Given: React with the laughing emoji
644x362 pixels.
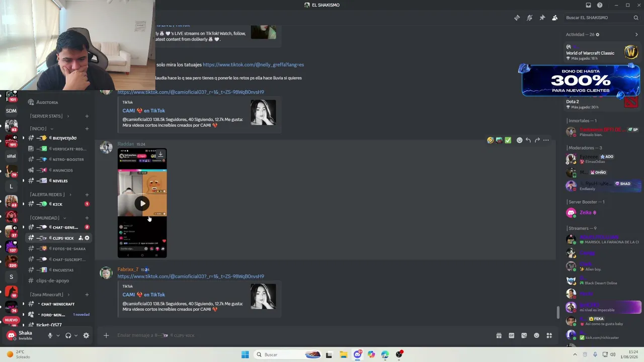Looking at the screenshot, I should pos(490,140).
